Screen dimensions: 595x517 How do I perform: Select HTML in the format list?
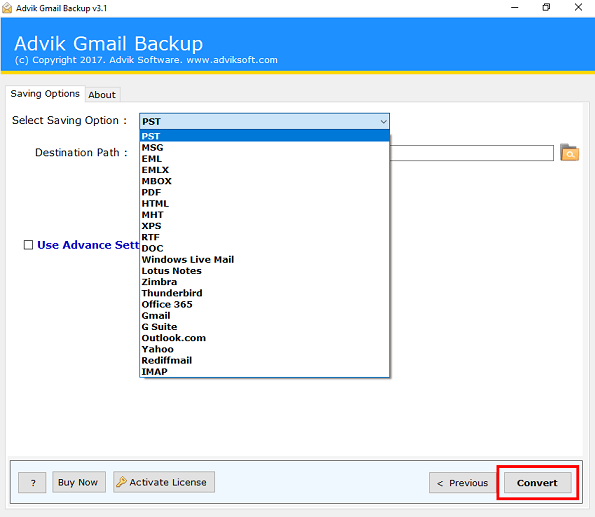(x=264, y=203)
